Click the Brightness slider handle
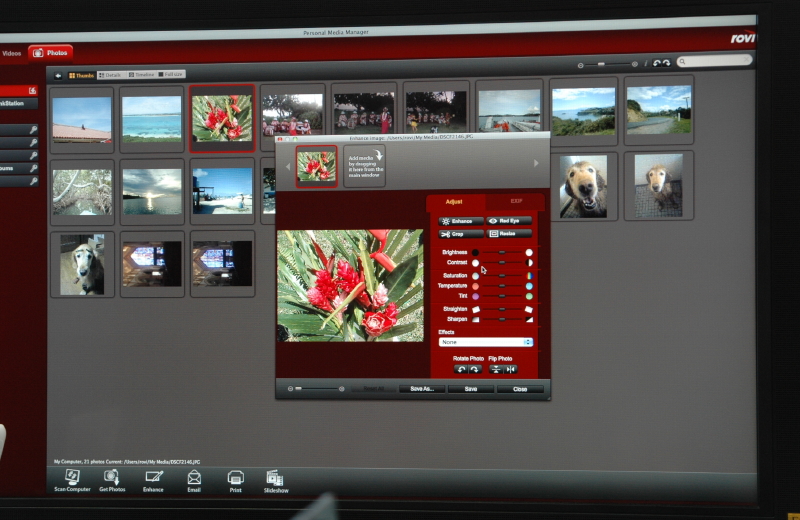The image size is (800, 520). (x=502, y=252)
